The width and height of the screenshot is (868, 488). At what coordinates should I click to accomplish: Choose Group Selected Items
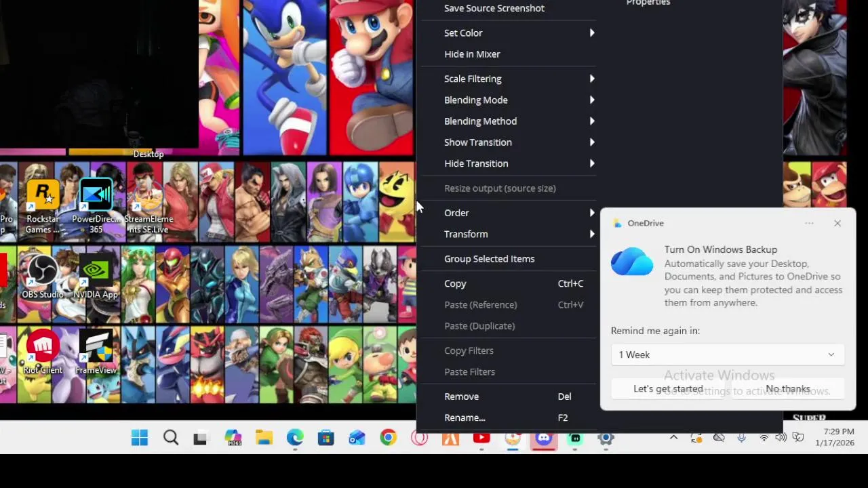489,259
